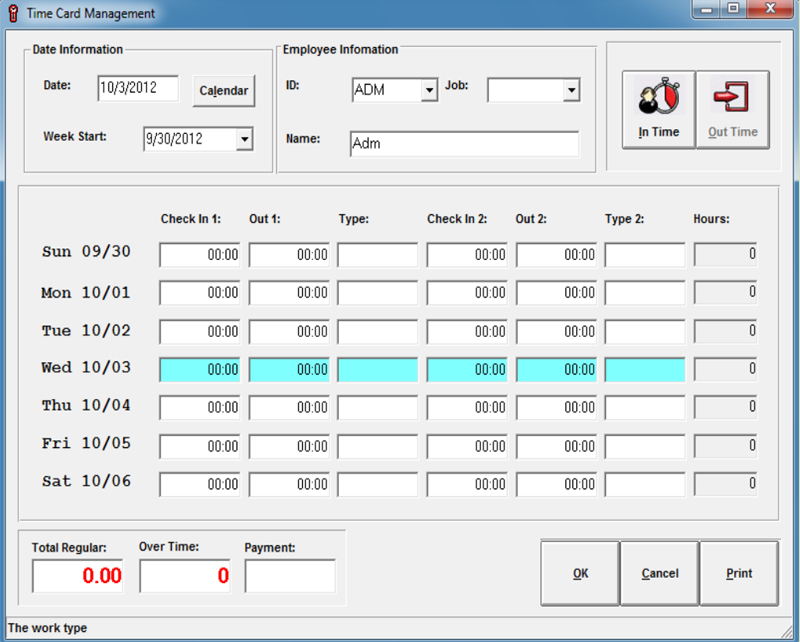Image resolution: width=800 pixels, height=642 pixels.
Task: Select Check In 2 field for Tue 10/02
Action: [467, 332]
